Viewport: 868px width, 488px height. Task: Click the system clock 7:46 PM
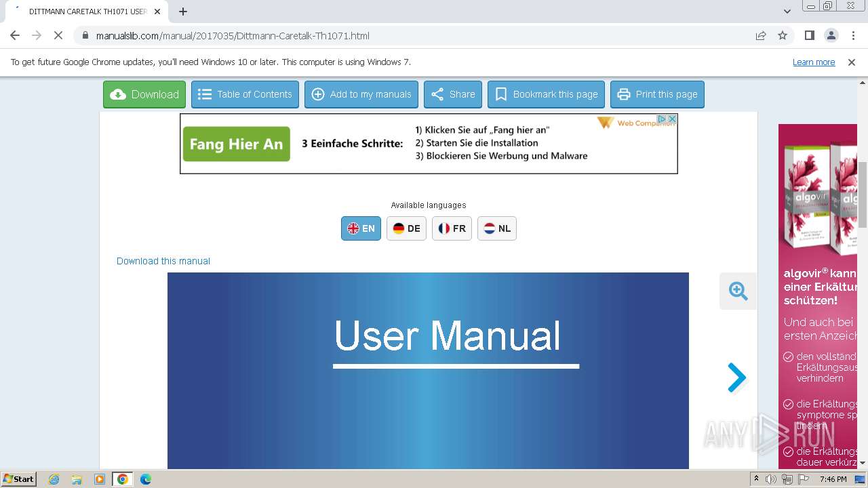833,479
